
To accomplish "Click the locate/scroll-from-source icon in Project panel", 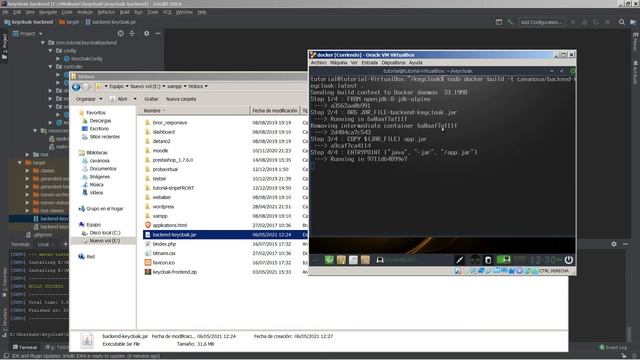I will (x=120, y=33).
